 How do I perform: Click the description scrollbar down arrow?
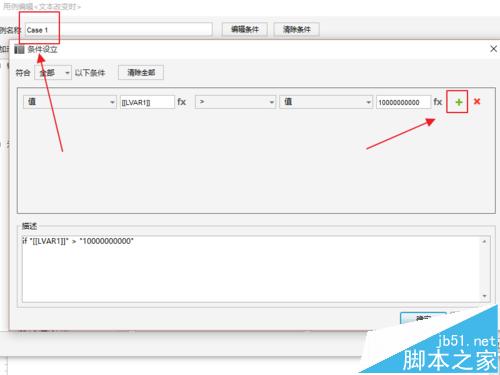tap(484, 296)
